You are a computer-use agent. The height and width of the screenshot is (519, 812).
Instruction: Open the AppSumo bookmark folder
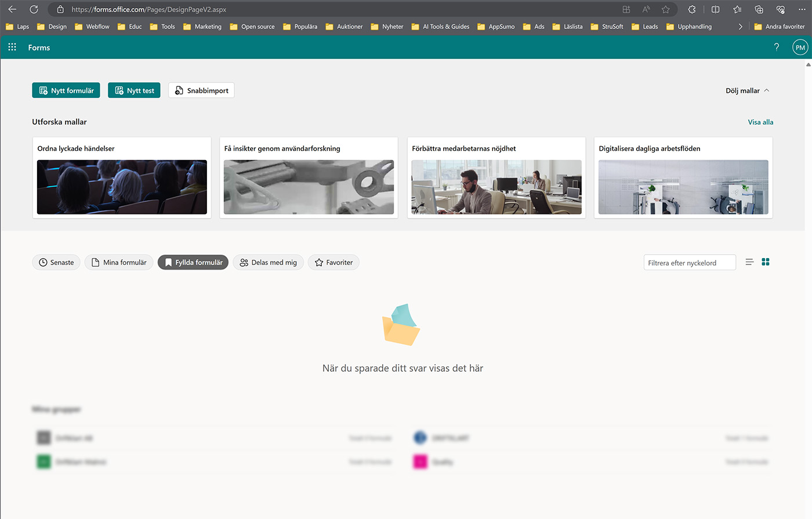tap(496, 27)
